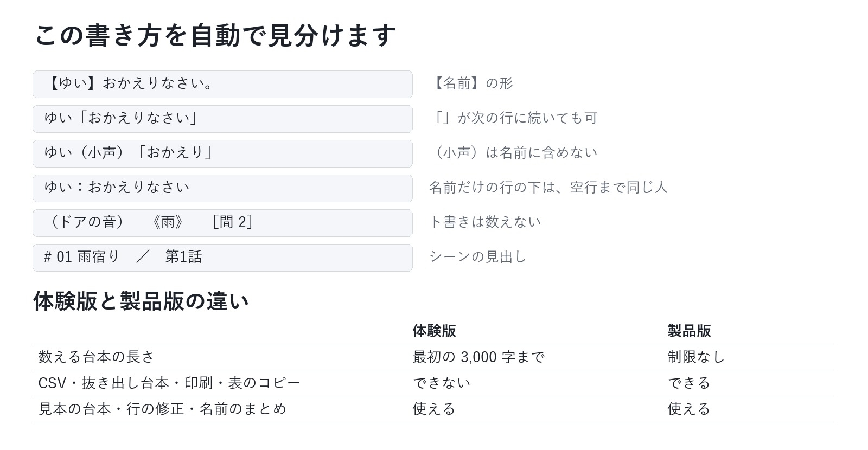Click the ゆい（小声）「おかえり」 example
This screenshot has width=868, height=450.
click(x=222, y=153)
